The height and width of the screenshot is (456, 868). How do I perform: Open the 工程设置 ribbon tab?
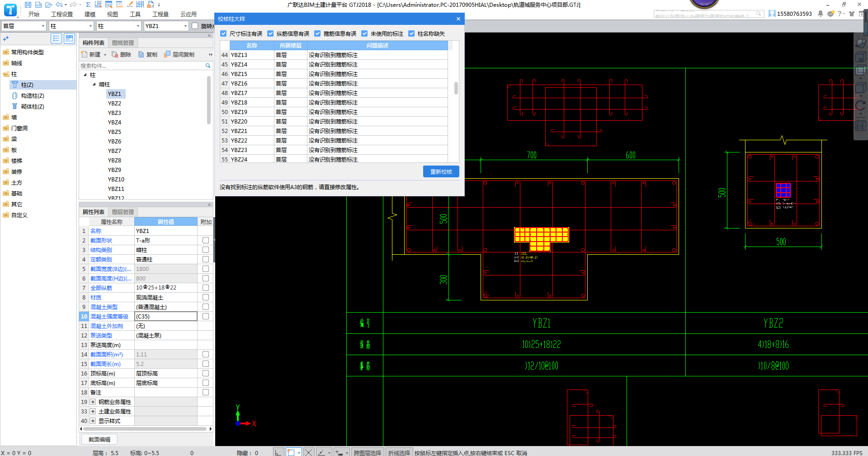point(62,14)
